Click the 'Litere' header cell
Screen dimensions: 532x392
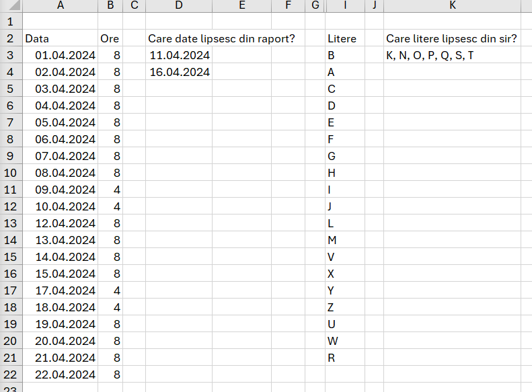click(x=345, y=38)
